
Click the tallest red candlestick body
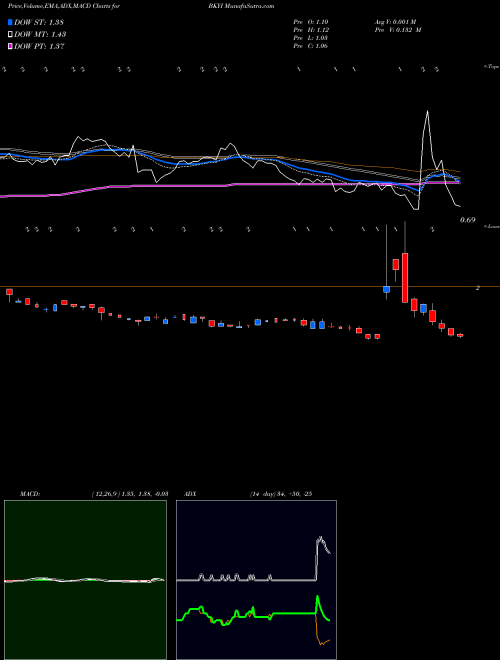[x=405, y=278]
